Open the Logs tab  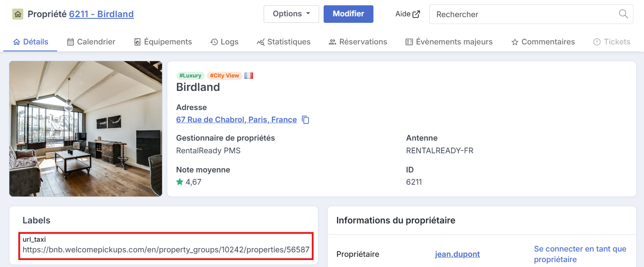[x=224, y=42]
